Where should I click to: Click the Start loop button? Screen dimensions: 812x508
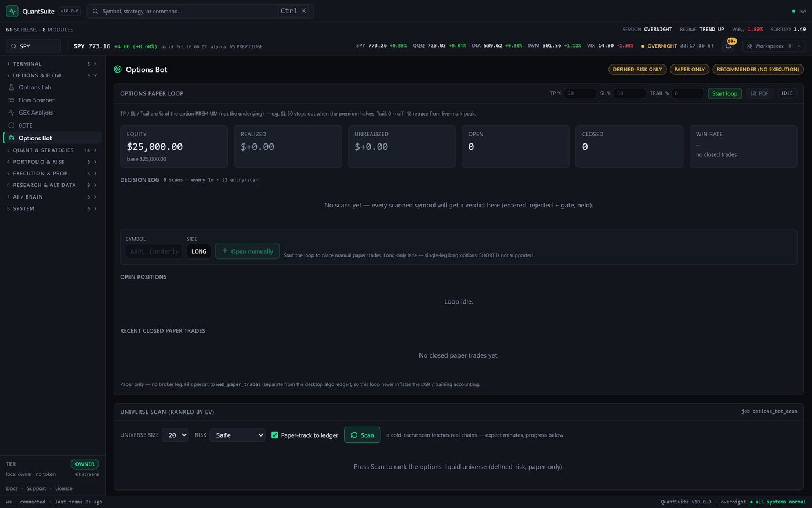click(x=724, y=93)
